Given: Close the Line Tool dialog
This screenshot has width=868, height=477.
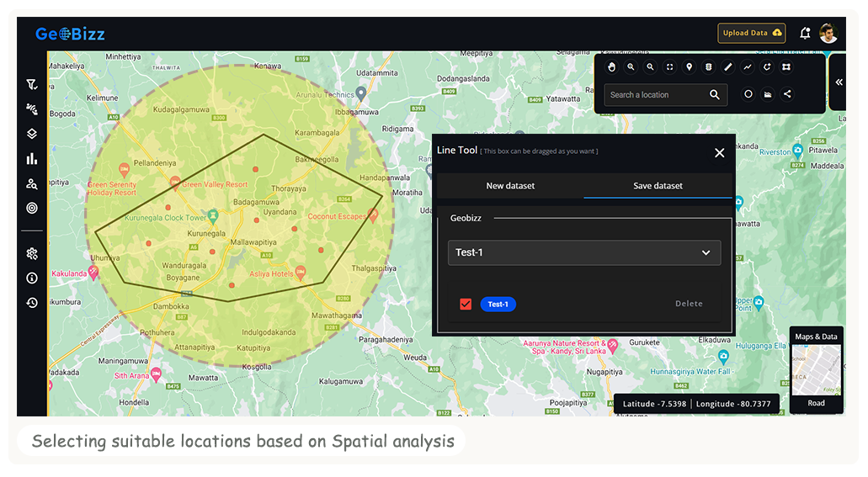Looking at the screenshot, I should (x=719, y=153).
